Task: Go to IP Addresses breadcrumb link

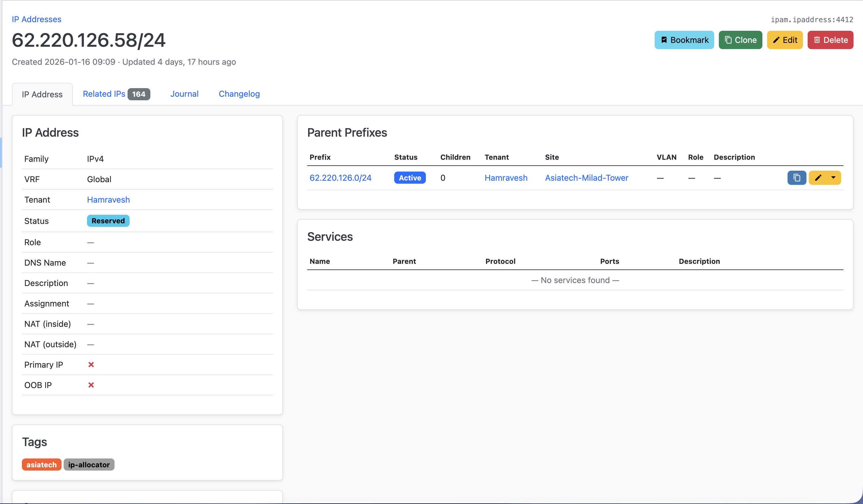Action: coord(37,19)
